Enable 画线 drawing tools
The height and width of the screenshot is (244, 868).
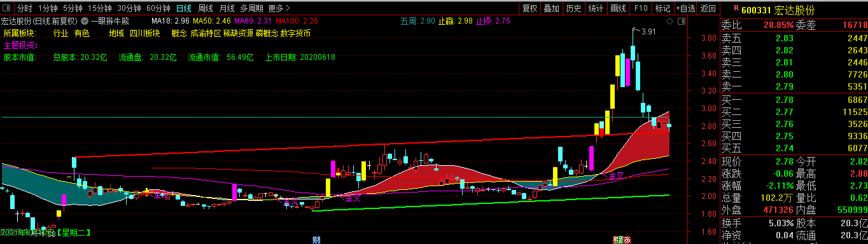point(619,8)
